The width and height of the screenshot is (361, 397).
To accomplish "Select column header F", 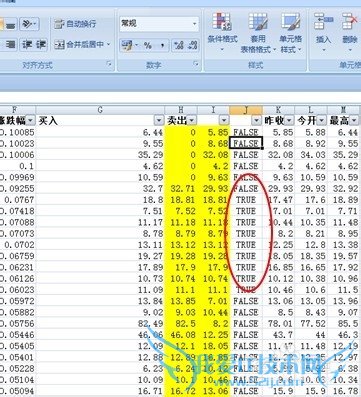I will pos(17,110).
